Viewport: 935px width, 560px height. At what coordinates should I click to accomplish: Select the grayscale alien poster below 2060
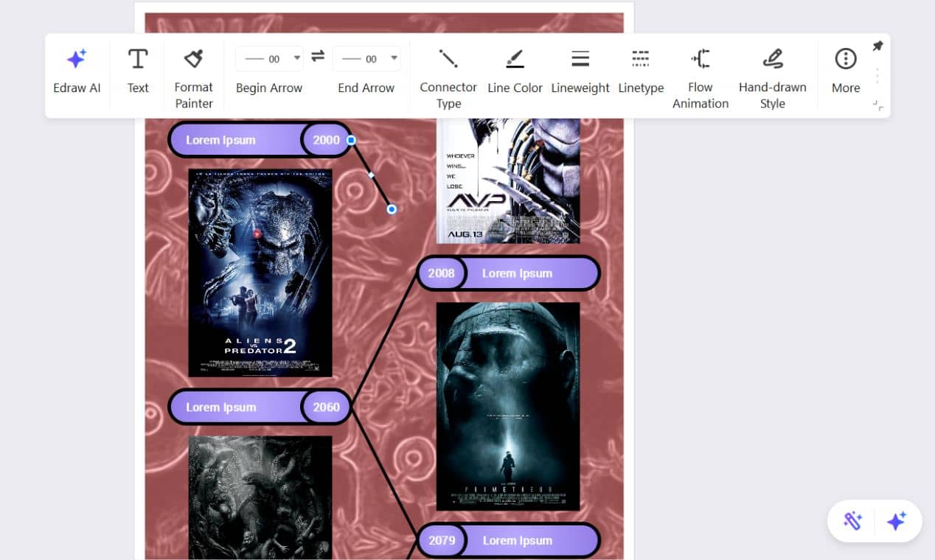tap(260, 497)
